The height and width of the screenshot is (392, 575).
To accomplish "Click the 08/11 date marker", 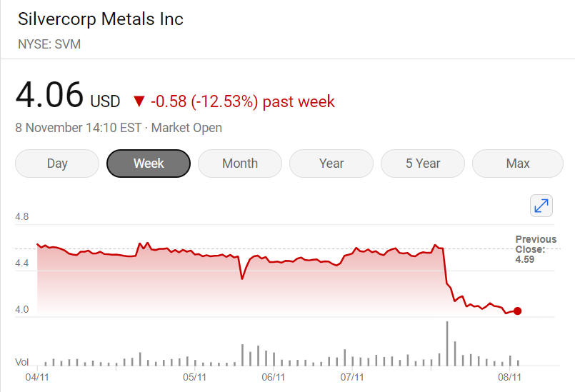I will 510,376.
